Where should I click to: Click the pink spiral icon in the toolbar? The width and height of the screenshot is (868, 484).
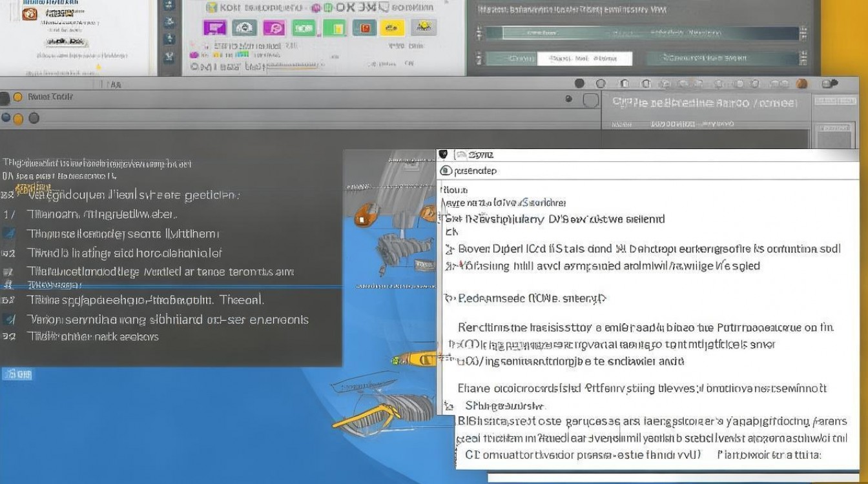coord(274,28)
